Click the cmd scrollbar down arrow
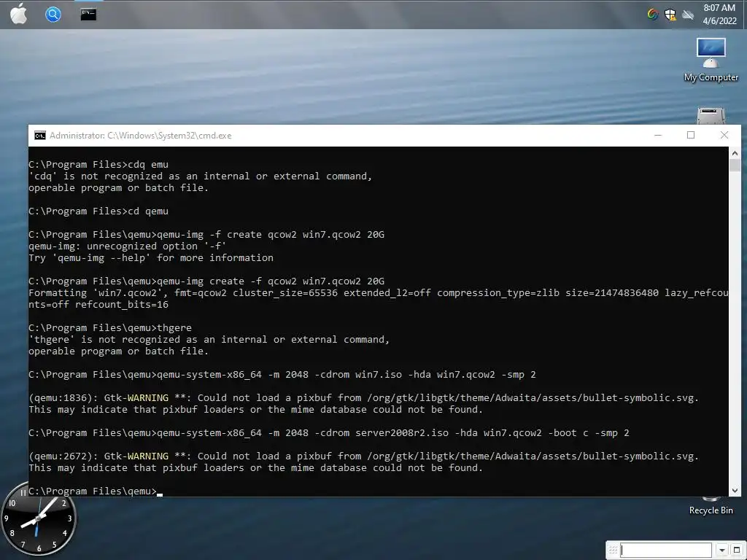 pos(735,491)
